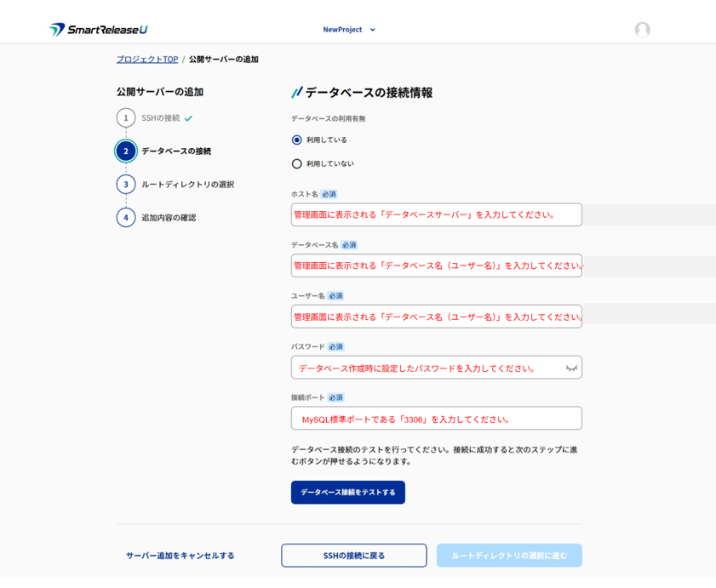Click step 2 circle for database connection
Screen dimensions: 716x588
tap(126, 151)
